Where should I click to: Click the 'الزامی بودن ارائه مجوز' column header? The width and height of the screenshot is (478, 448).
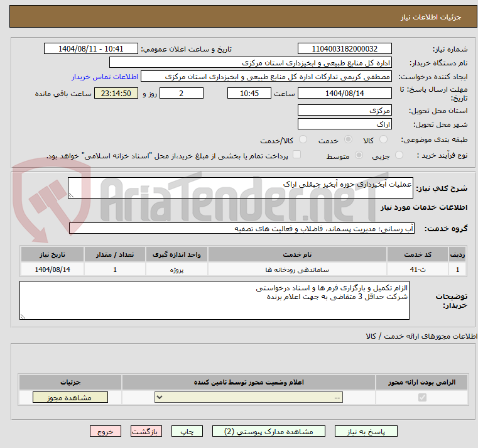coord(421,382)
